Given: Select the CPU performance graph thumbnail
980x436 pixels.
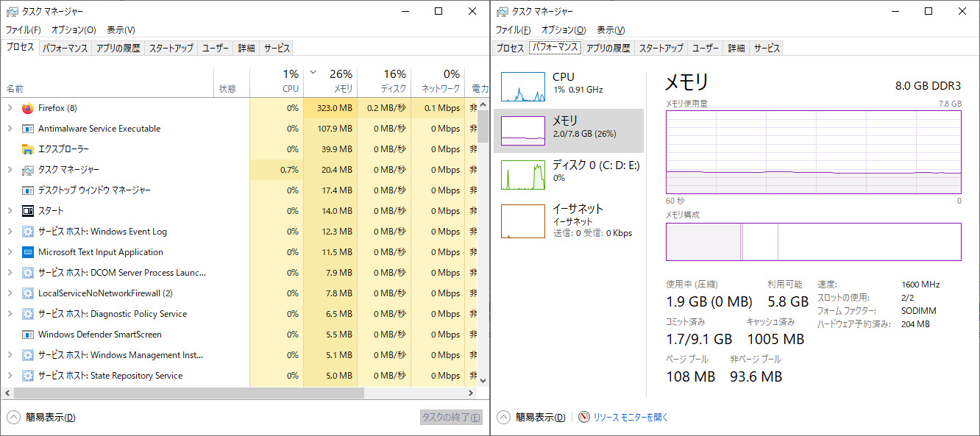Looking at the screenshot, I should tap(523, 86).
